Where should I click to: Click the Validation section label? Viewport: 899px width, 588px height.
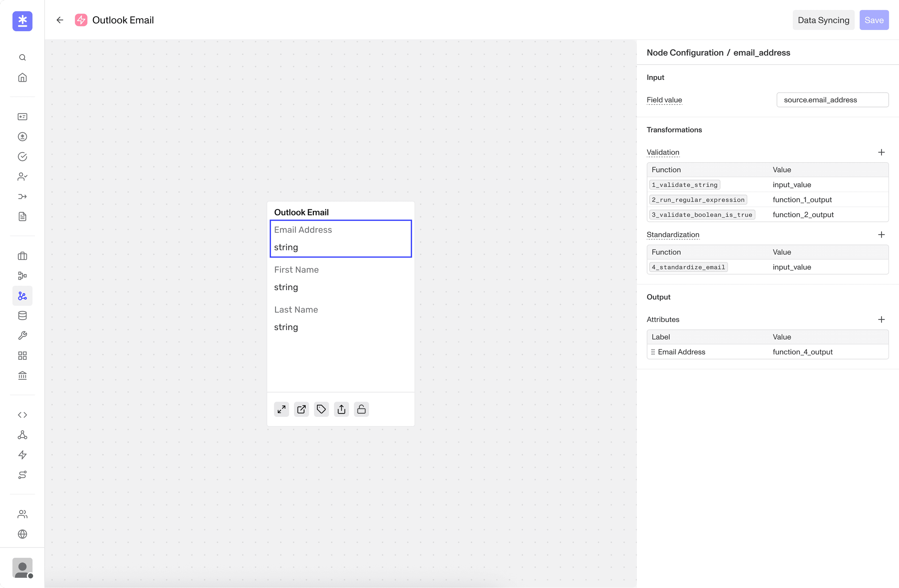[663, 152]
